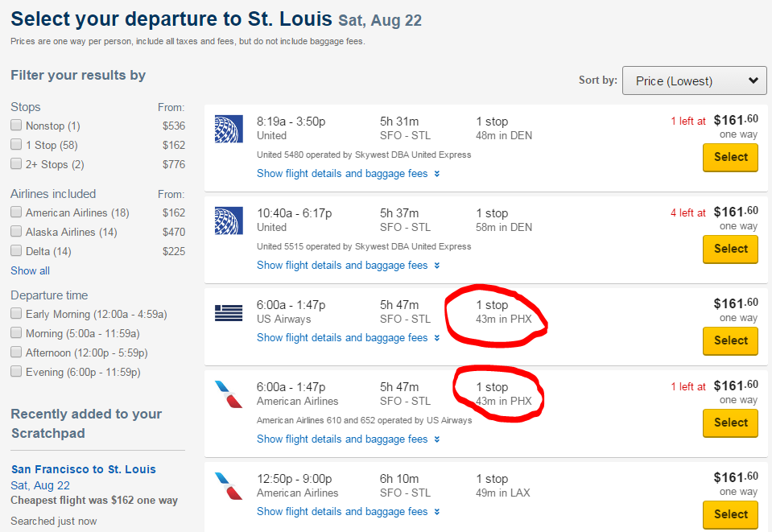Click the American Airlines logo on the 12:50p flight
This screenshot has height=532, width=772.
click(x=229, y=486)
